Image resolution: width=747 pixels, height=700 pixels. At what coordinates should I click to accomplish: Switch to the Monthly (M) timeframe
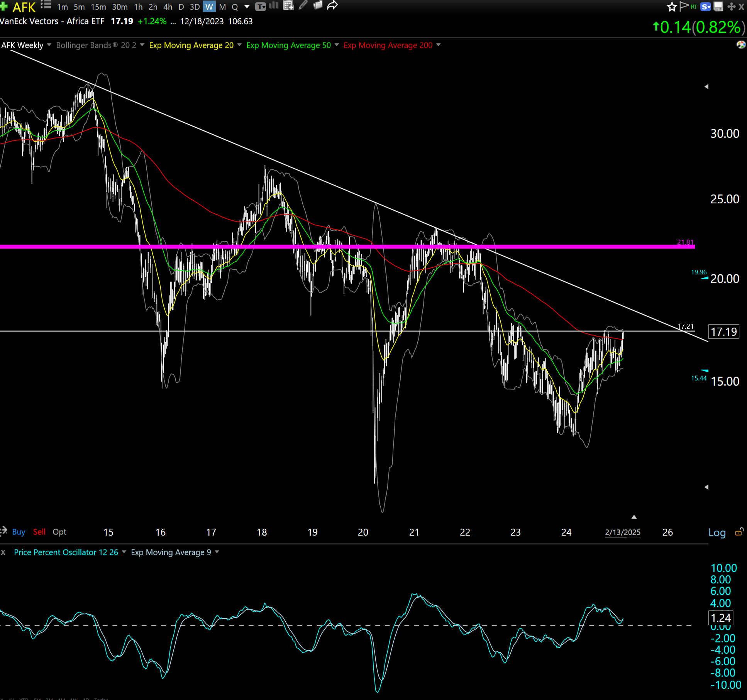tap(222, 7)
